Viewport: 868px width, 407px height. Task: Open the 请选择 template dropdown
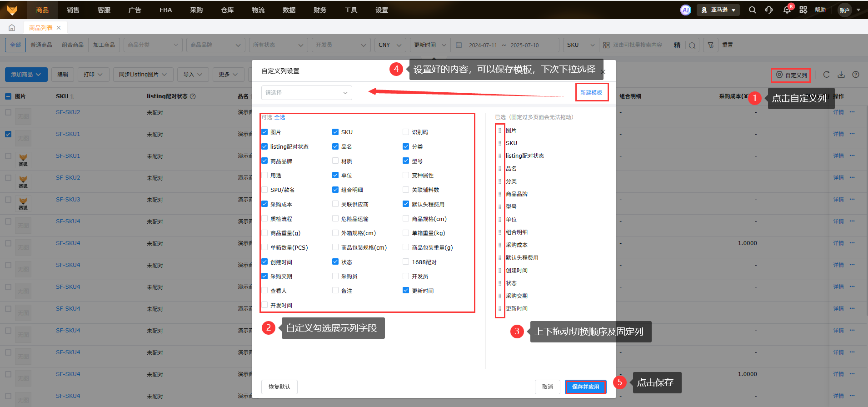307,93
